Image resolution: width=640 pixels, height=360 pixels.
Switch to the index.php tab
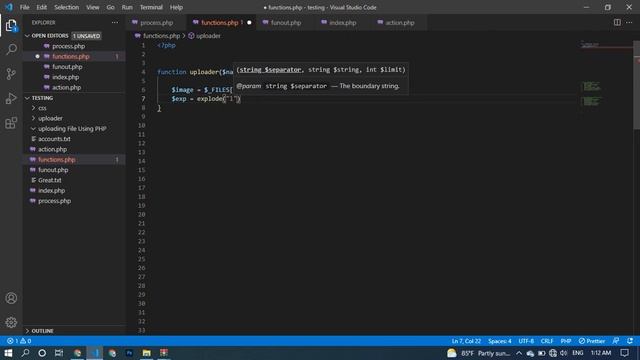pyautogui.click(x=343, y=22)
